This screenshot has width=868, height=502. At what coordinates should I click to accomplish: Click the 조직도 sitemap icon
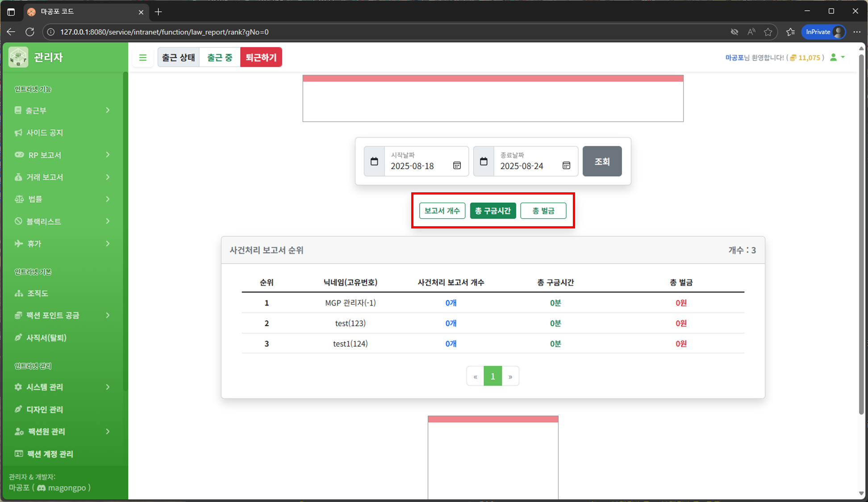(19, 293)
